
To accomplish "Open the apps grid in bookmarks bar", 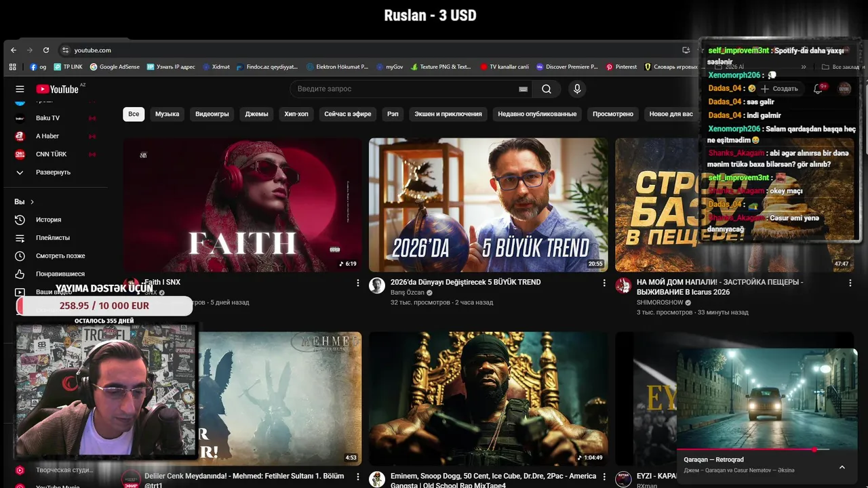I will tap(12, 67).
